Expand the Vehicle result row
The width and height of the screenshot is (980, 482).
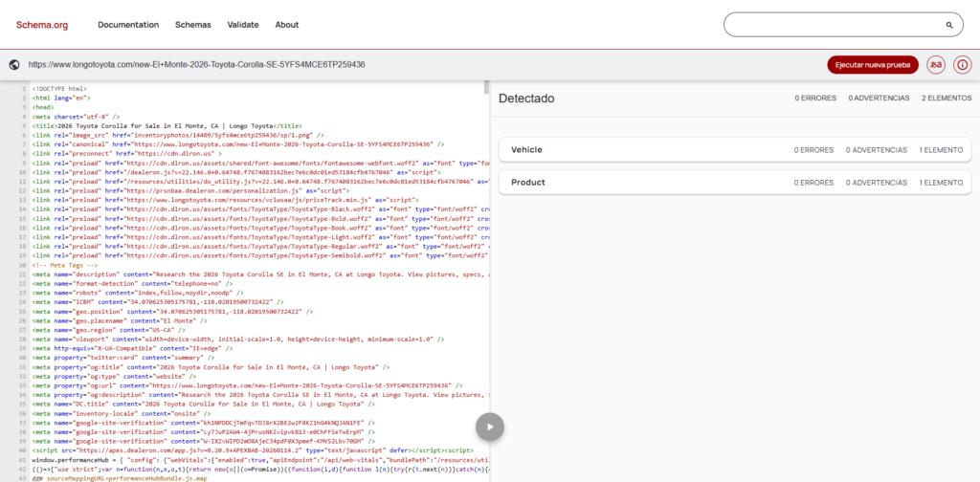pyautogui.click(x=734, y=150)
